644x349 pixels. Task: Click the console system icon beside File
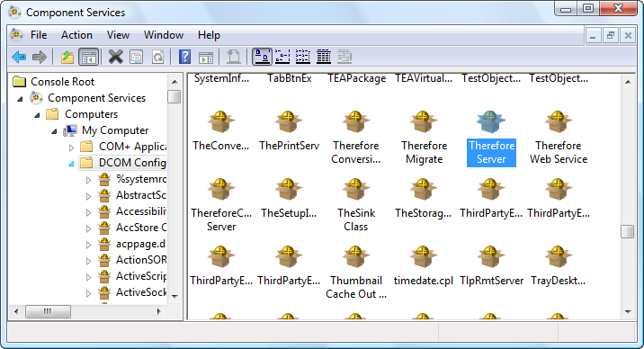[x=17, y=35]
